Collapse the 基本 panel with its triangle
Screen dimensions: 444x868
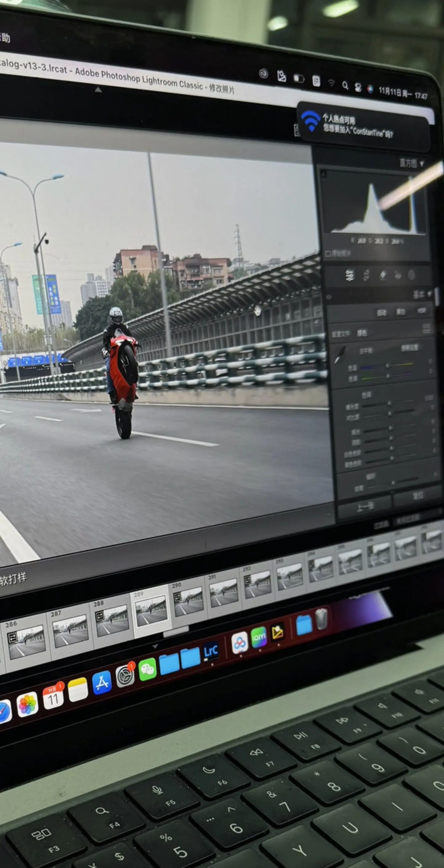pyautogui.click(x=430, y=294)
